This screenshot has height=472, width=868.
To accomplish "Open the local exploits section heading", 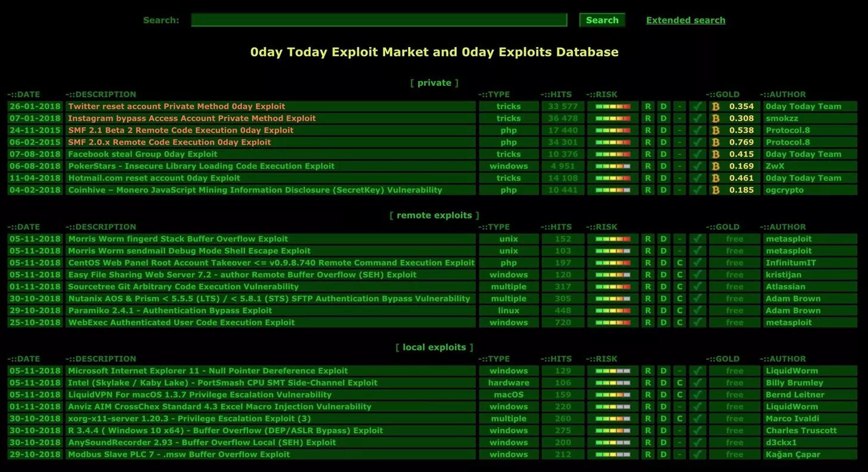I will pyautogui.click(x=434, y=347).
